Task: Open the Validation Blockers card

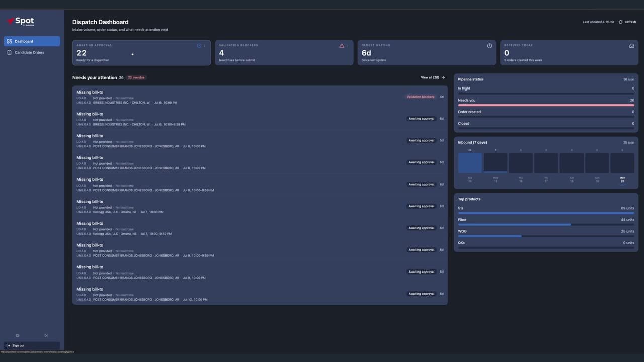Action: [284, 53]
